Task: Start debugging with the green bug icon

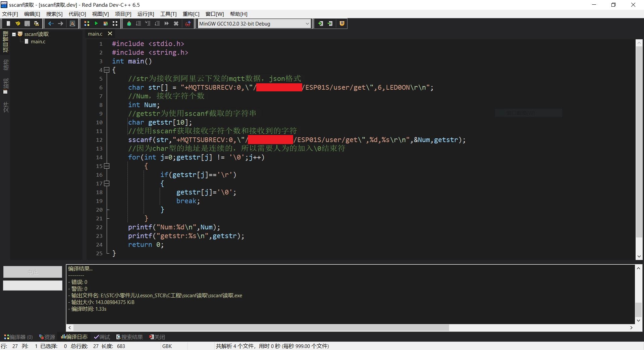Action: [x=129, y=24]
